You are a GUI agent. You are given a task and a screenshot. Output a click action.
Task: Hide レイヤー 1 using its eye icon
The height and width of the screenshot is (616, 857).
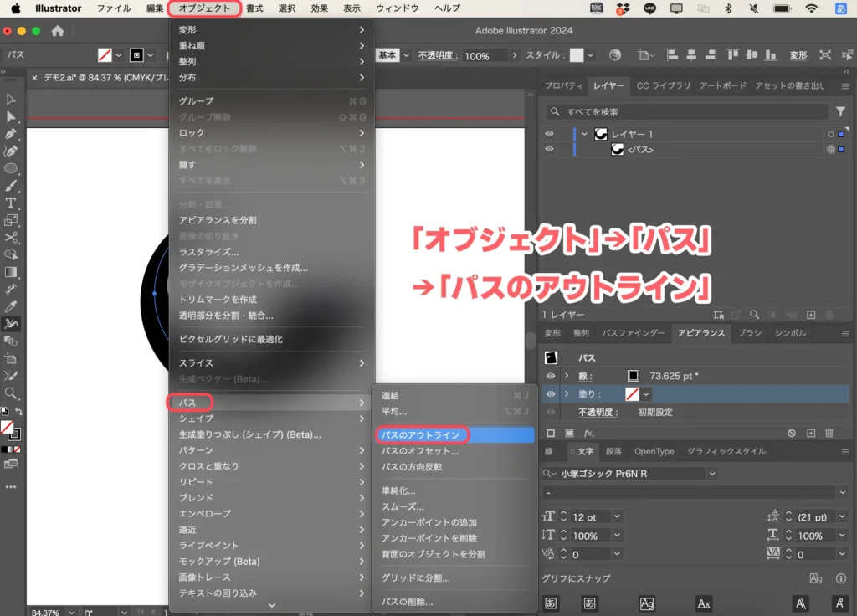click(x=550, y=134)
